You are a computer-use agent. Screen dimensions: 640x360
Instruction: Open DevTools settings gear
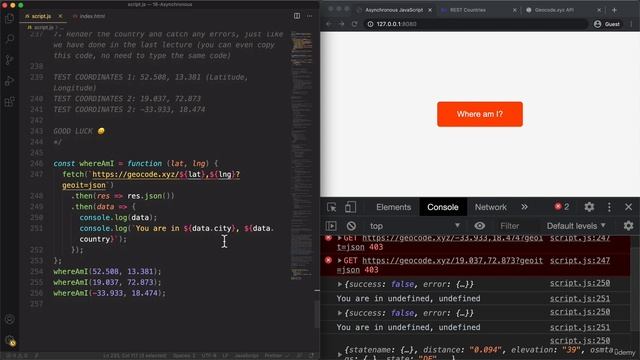[589, 207]
